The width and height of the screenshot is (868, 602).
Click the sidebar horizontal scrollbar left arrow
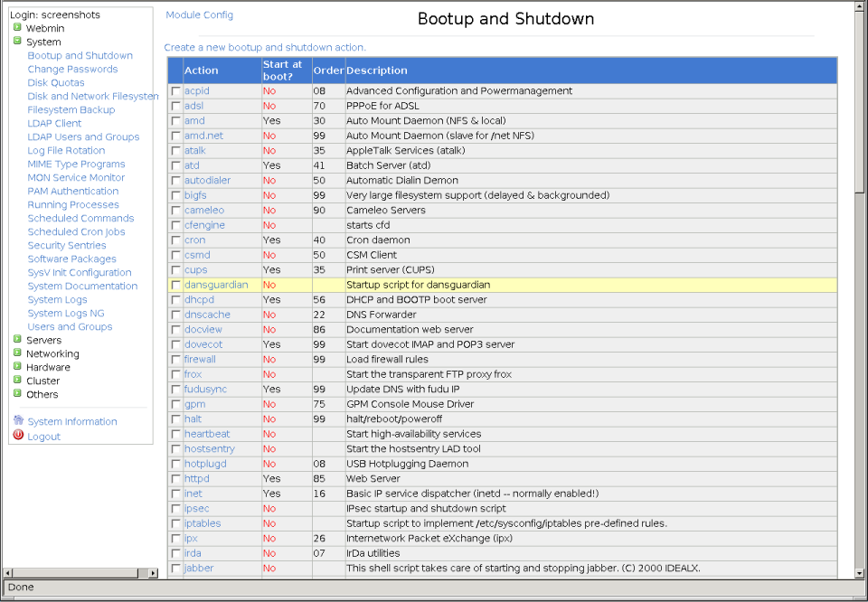[x=8, y=573]
